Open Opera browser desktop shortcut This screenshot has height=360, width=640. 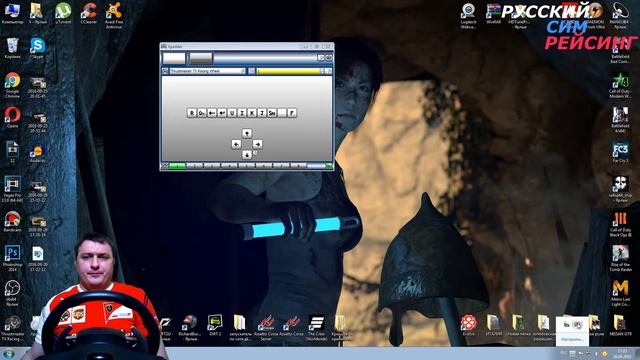(12, 117)
